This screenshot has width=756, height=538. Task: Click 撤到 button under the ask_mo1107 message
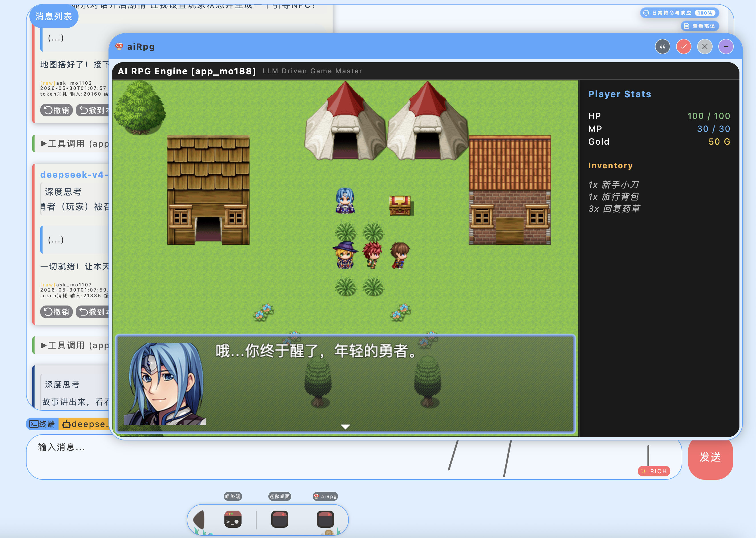93,312
